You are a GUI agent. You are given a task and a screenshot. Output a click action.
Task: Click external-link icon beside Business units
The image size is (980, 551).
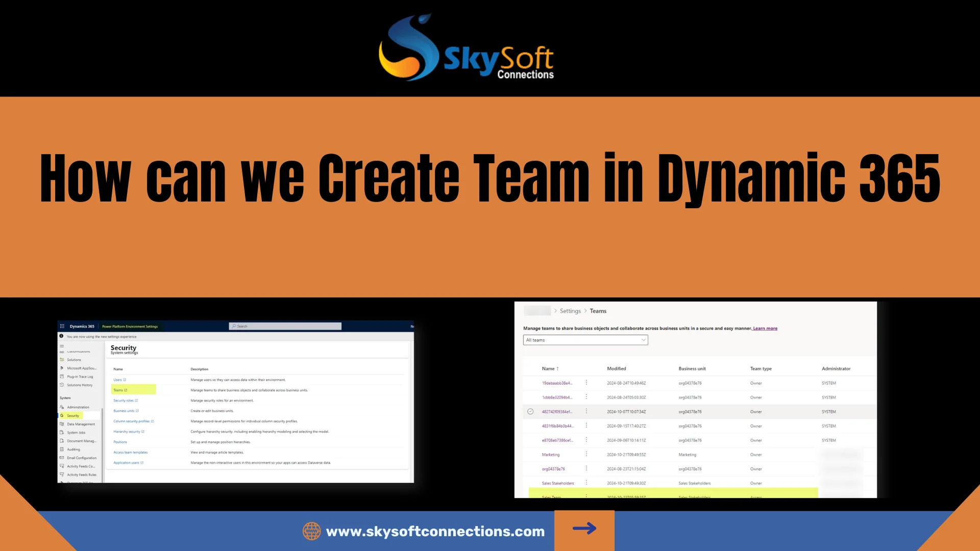(137, 411)
